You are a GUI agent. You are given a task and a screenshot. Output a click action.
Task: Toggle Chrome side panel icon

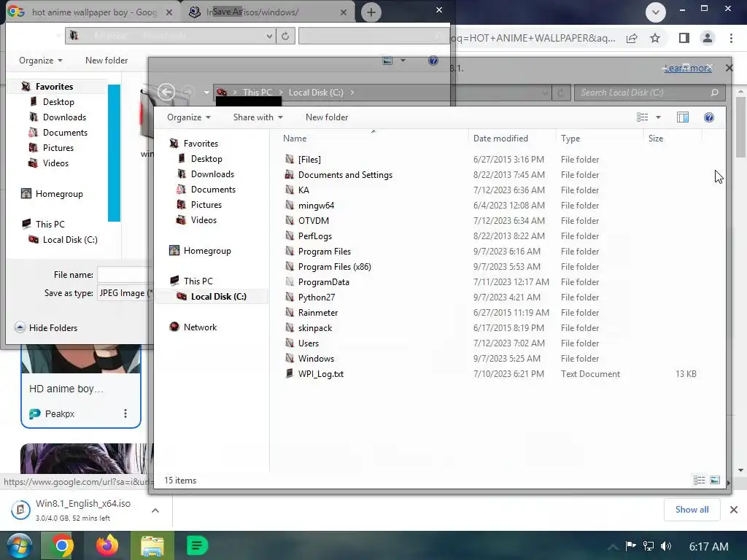[684, 38]
